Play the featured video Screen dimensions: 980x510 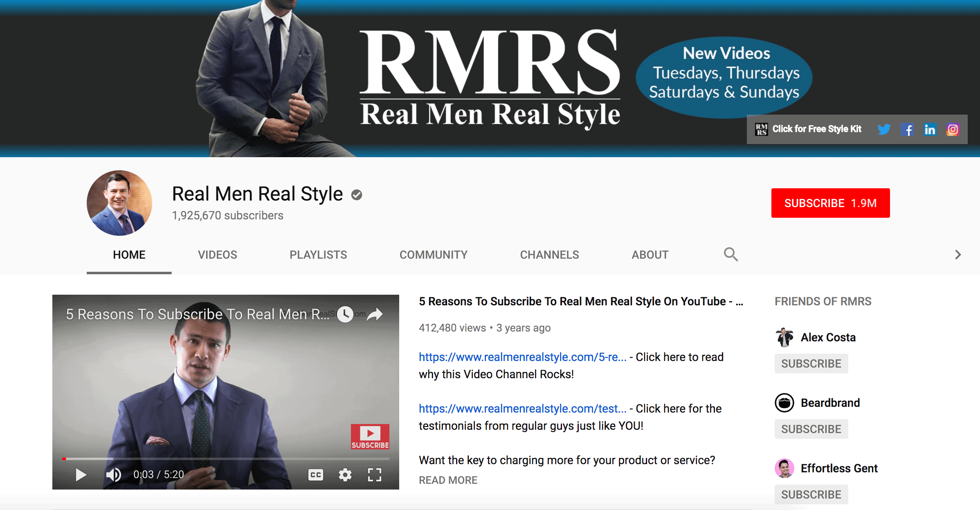coord(81,474)
